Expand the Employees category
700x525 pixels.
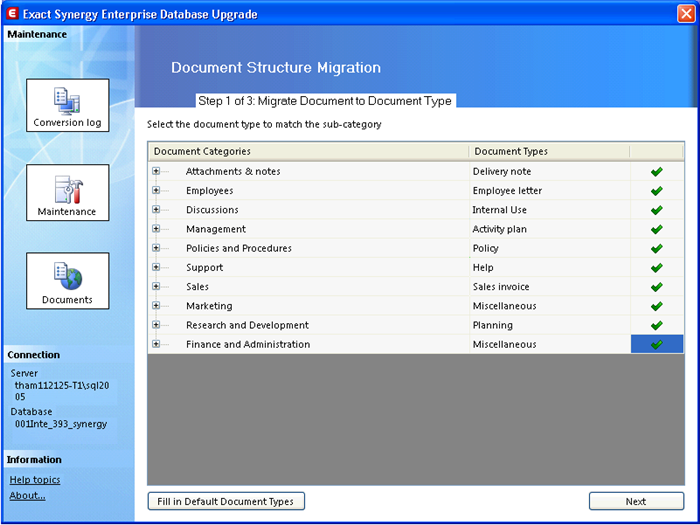point(156,190)
